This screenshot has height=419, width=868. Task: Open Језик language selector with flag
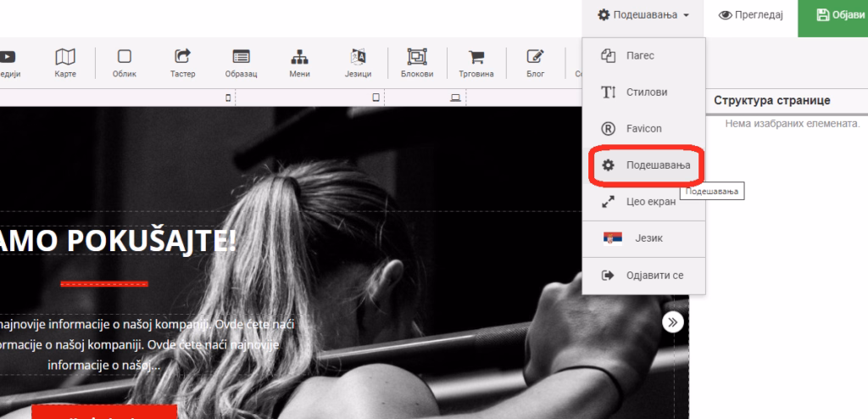pyautogui.click(x=644, y=238)
